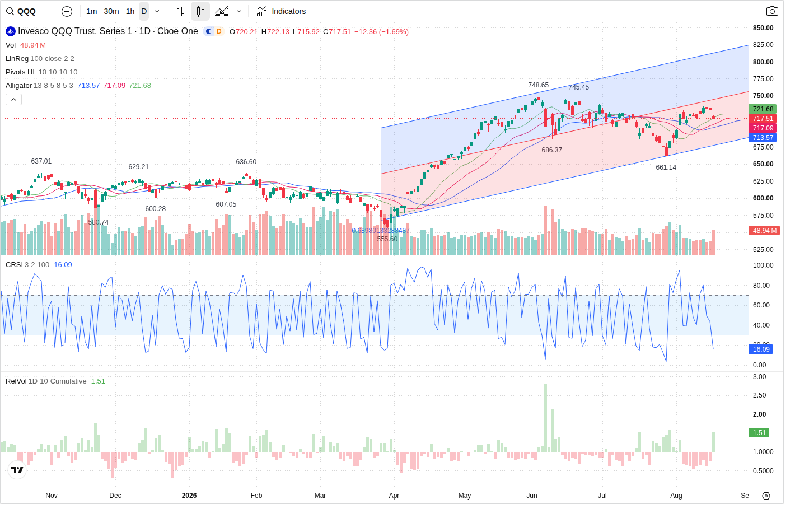Click the 636.60 pivot high label
The width and height of the screenshot is (795, 532).
pyautogui.click(x=246, y=162)
